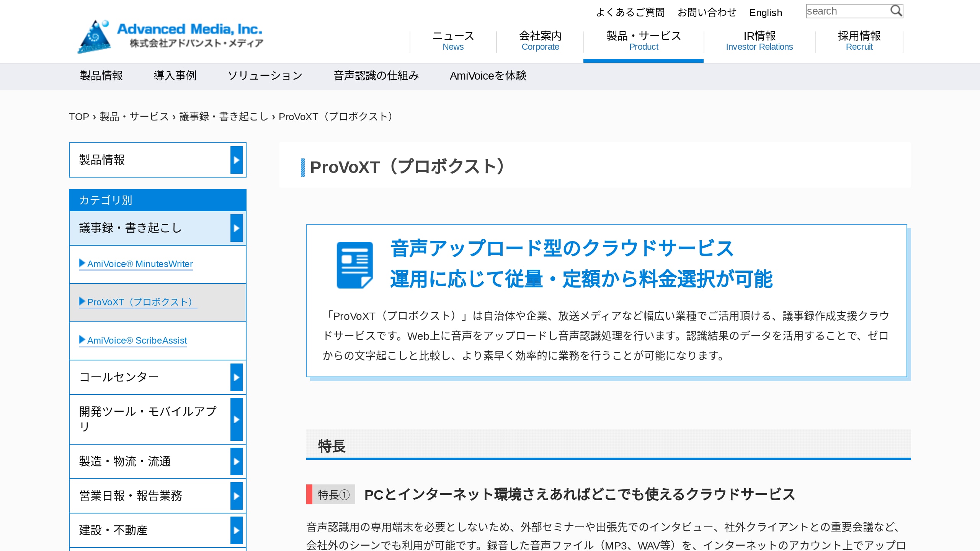The width and height of the screenshot is (980, 551).
Task: Expand the 営業日報・報告業務 category arrow
Action: pyautogui.click(x=237, y=496)
